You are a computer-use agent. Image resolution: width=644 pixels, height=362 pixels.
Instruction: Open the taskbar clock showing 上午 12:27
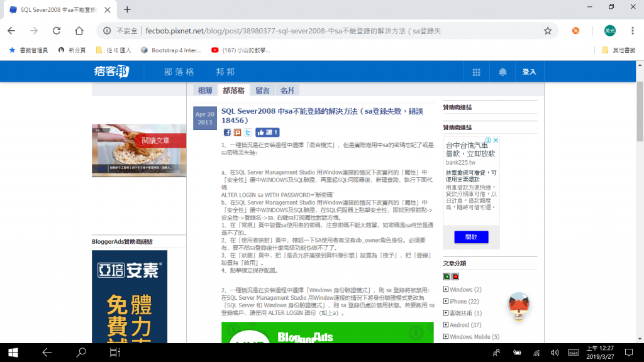[600, 353]
